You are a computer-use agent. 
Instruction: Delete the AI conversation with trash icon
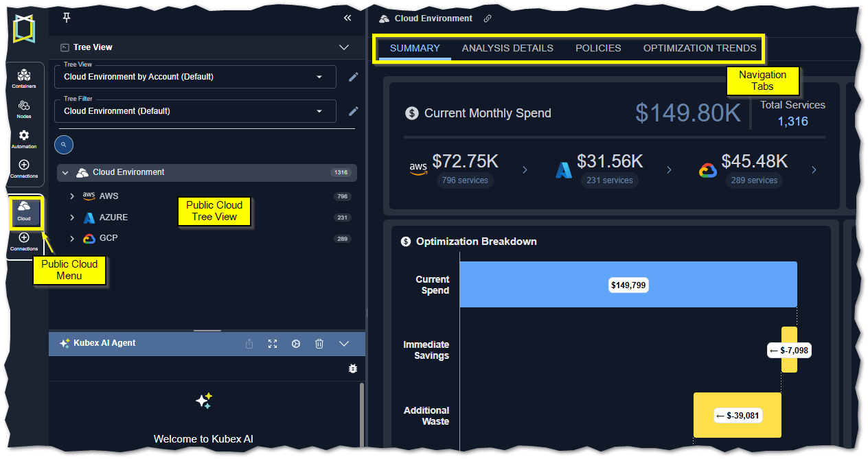[x=319, y=344]
